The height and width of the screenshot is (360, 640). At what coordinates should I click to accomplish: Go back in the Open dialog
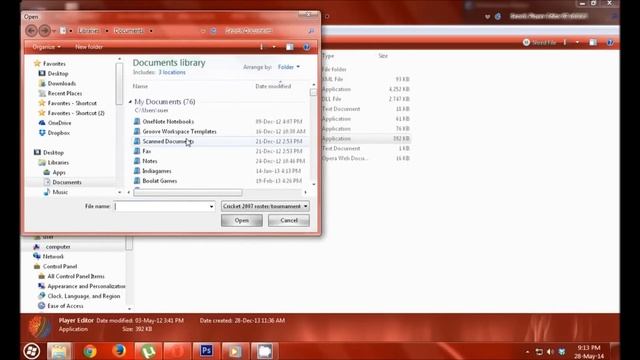pyautogui.click(x=31, y=31)
